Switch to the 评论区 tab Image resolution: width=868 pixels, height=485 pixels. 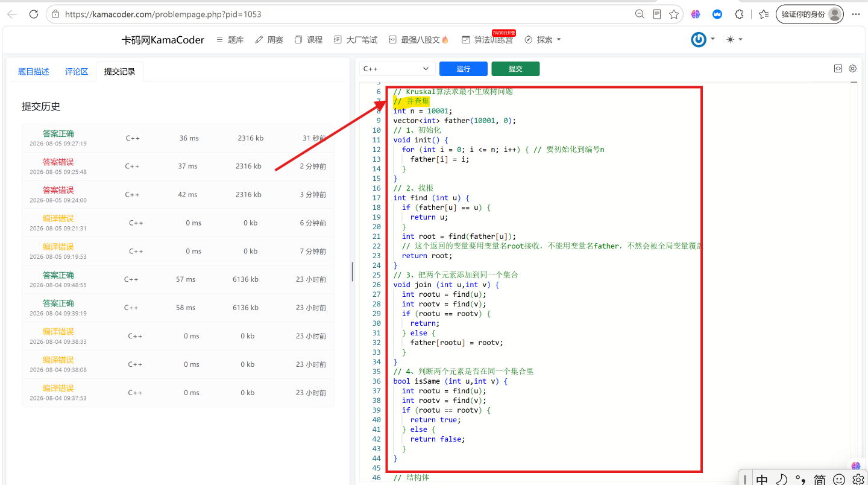[x=77, y=71]
